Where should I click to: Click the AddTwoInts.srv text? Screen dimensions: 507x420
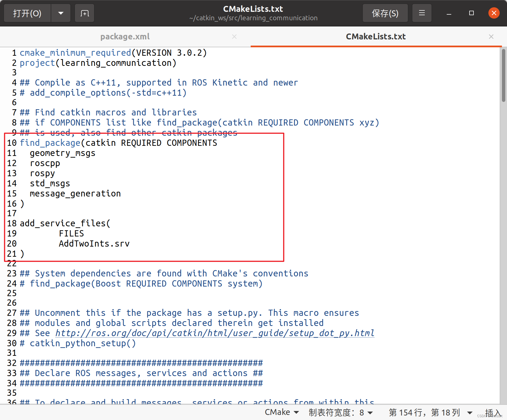(x=94, y=243)
